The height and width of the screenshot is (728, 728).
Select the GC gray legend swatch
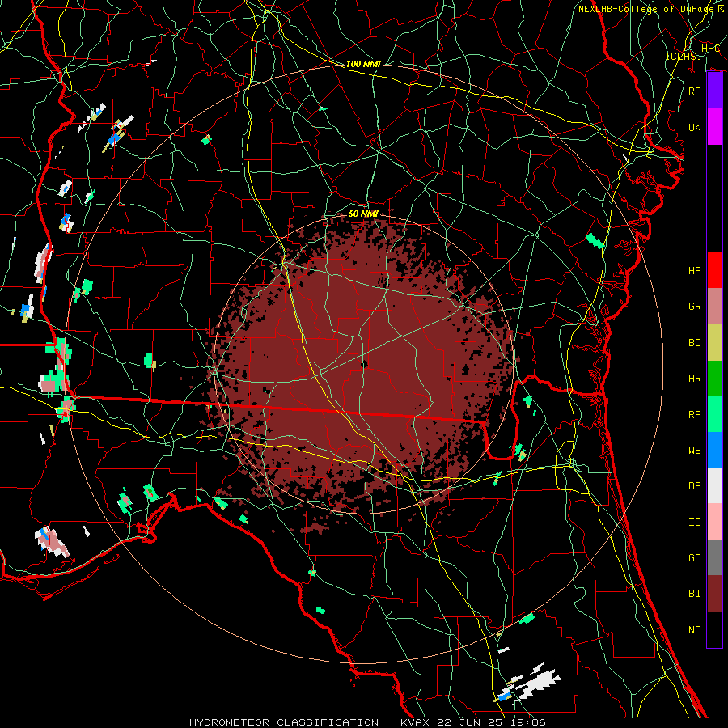tap(714, 557)
